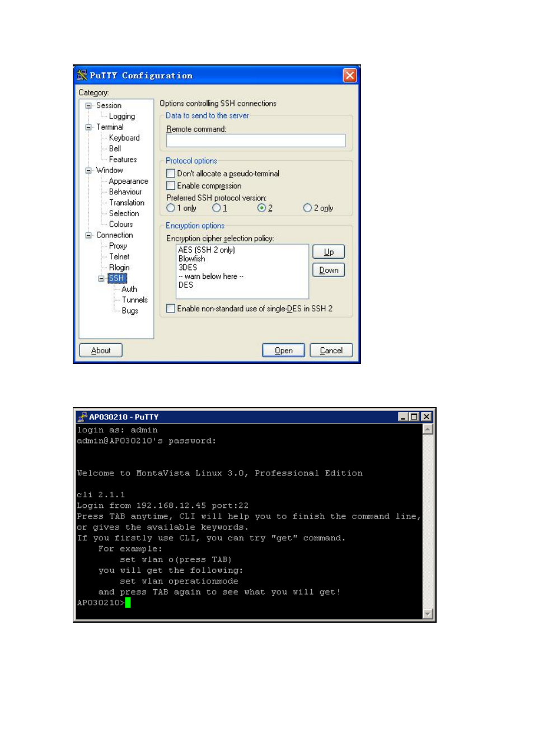The image size is (534, 756).
Task: Open Proxy settings category
Action: click(x=118, y=246)
